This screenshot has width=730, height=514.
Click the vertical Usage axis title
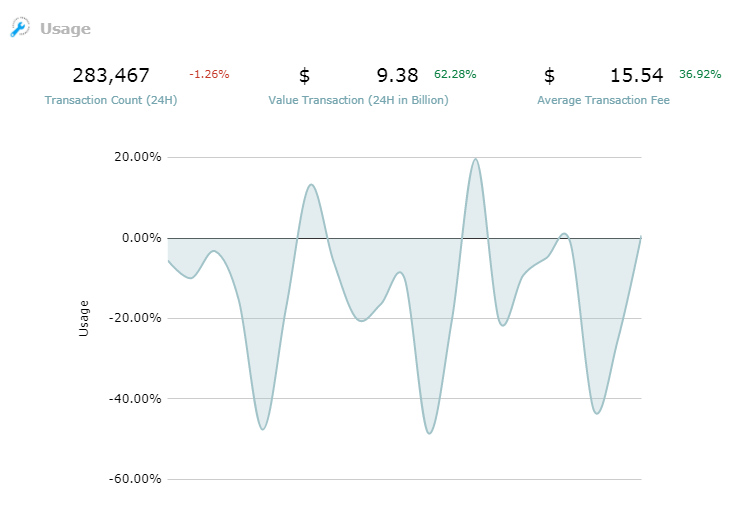click(x=83, y=318)
